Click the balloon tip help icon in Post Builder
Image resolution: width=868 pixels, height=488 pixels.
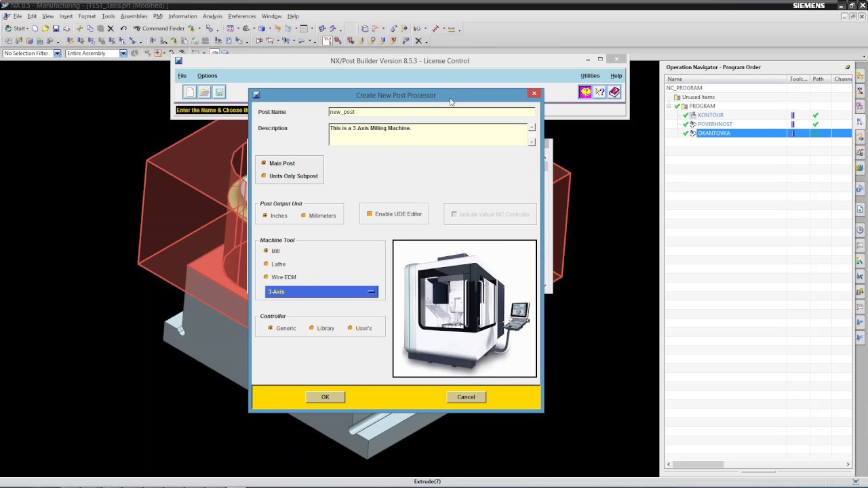click(585, 92)
